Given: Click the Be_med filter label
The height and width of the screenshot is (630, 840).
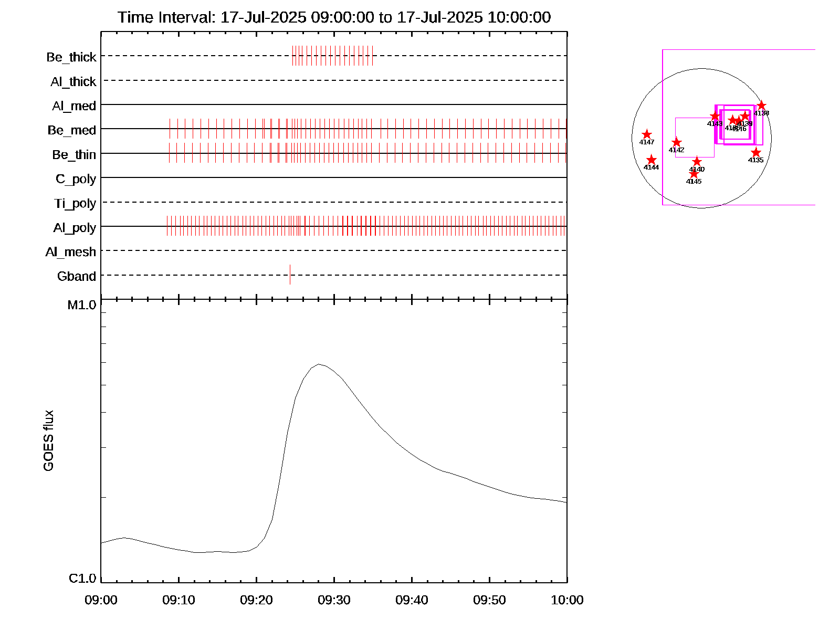Looking at the screenshot, I should click(x=72, y=130).
